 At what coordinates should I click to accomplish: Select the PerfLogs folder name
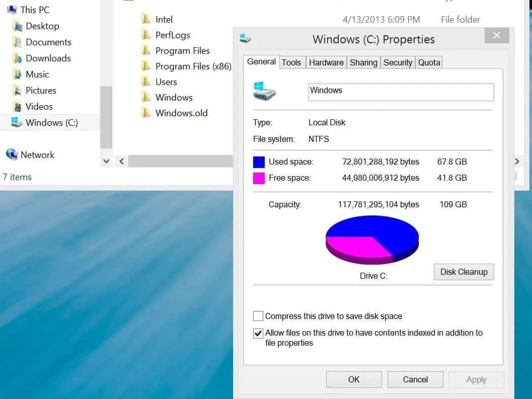point(173,35)
